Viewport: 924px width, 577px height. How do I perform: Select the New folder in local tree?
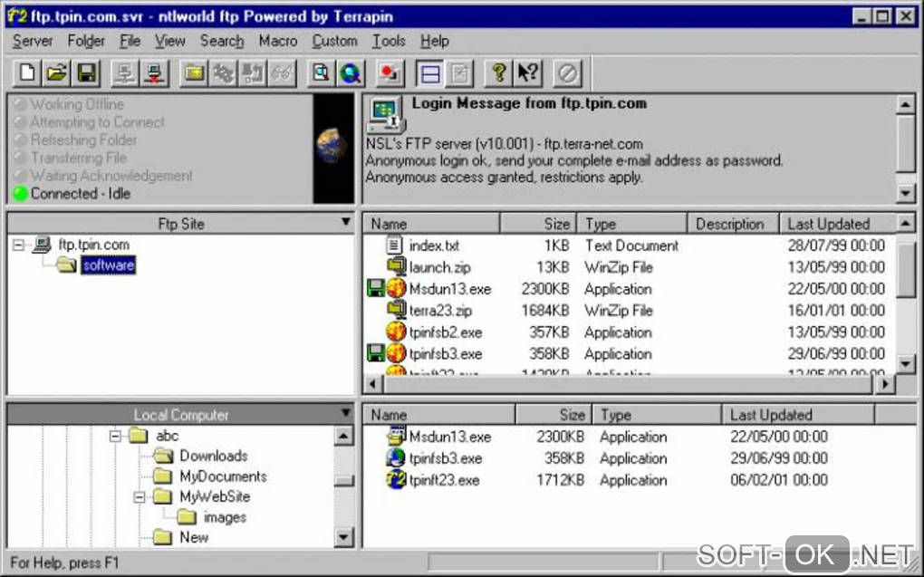coord(194,537)
